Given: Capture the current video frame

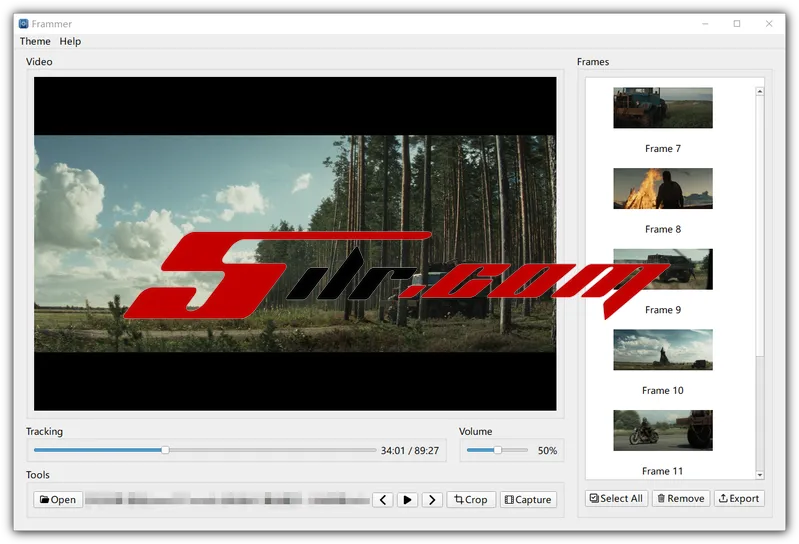Looking at the screenshot, I should pyautogui.click(x=528, y=500).
